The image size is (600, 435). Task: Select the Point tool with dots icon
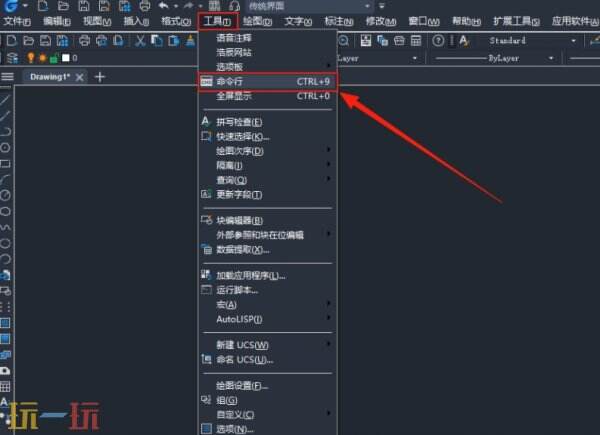point(5,307)
